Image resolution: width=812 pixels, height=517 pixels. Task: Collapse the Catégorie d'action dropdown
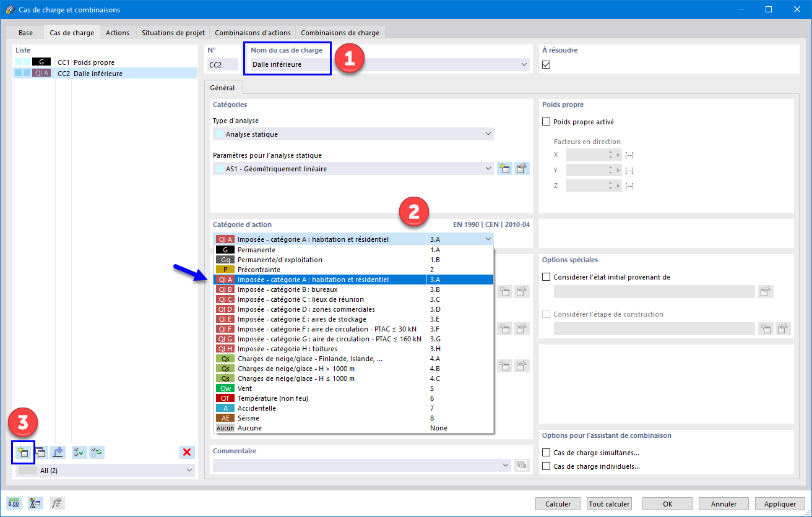point(488,239)
